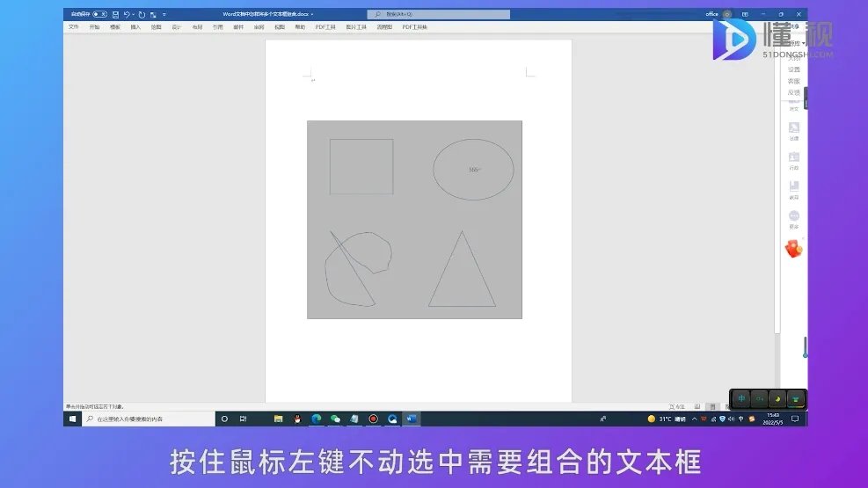Click the volume speaker tray icon
Image resolution: width=868 pixels, height=488 pixels.
tap(732, 419)
